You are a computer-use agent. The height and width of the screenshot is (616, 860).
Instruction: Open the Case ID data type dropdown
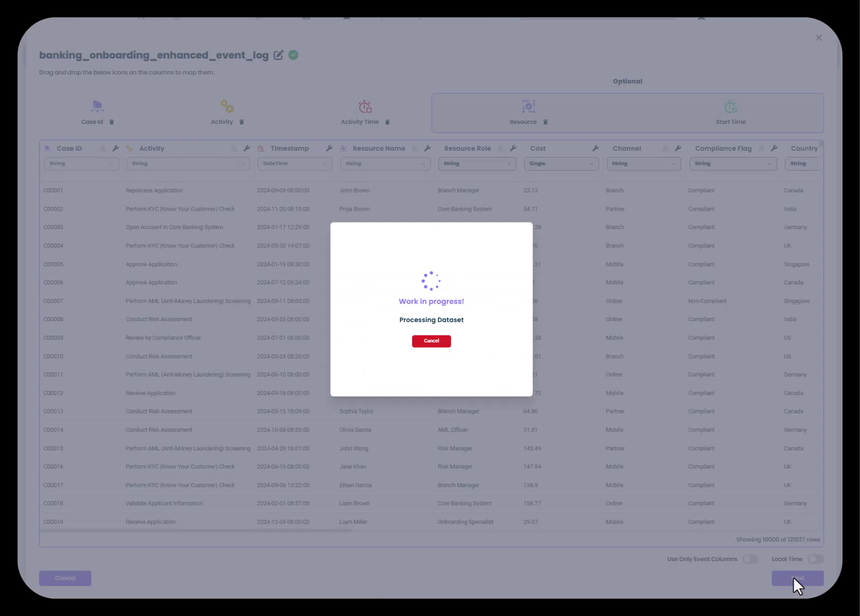[81, 164]
